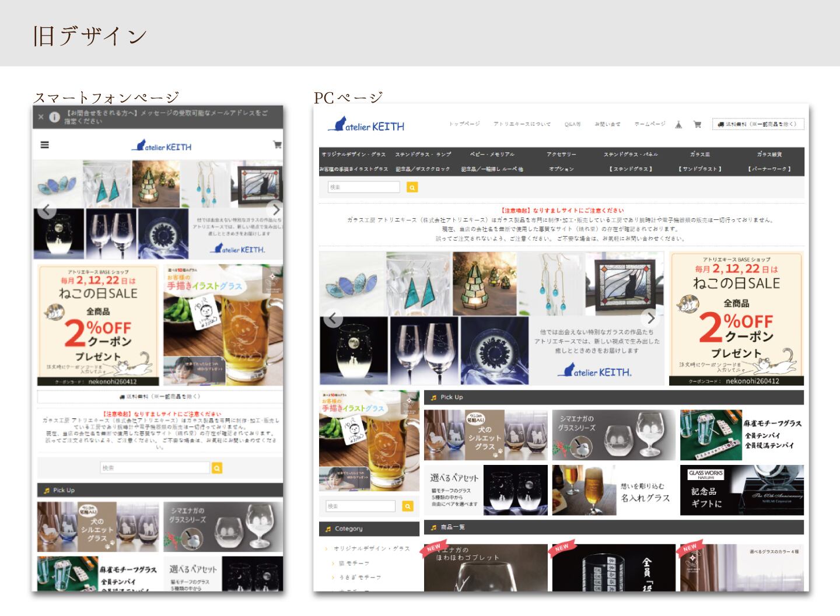Open the hamburger menu on smartphone page
This screenshot has height=616, width=840.
pyautogui.click(x=44, y=145)
